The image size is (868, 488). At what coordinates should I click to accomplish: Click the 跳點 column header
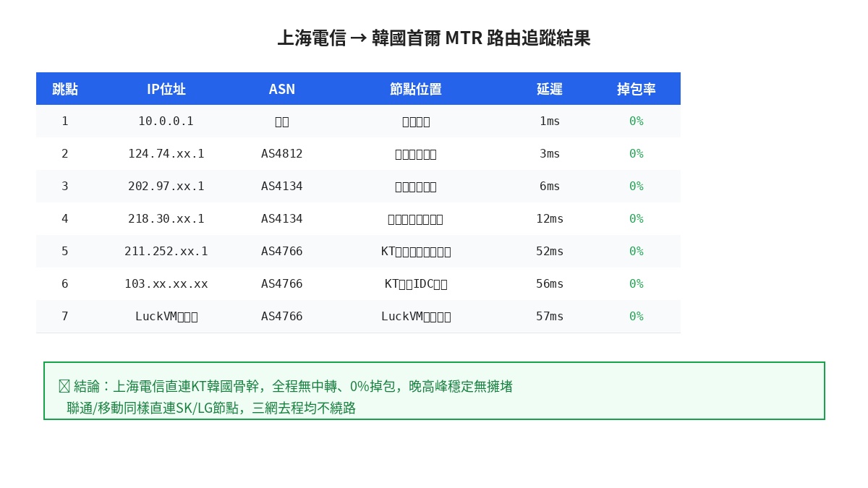pos(65,89)
